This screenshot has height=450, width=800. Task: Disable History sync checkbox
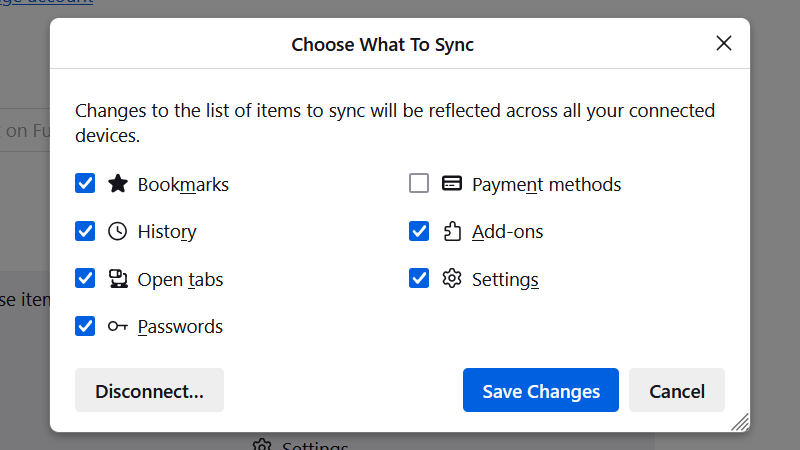[x=85, y=231]
